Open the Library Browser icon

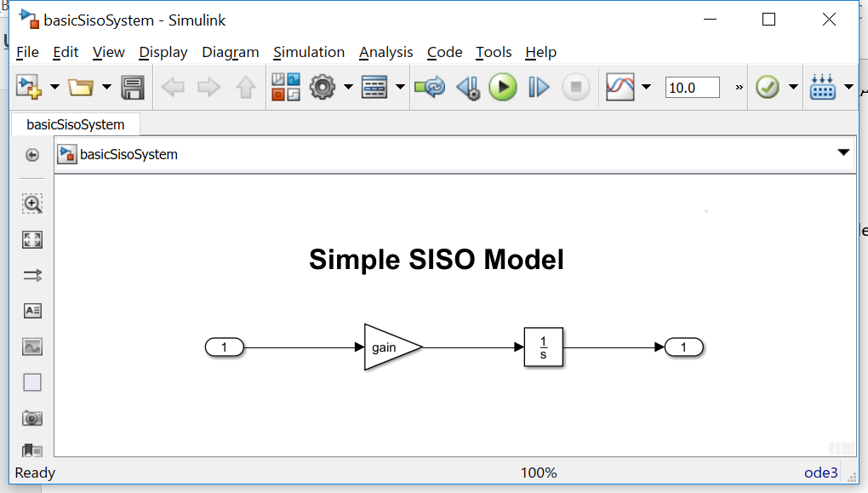286,87
